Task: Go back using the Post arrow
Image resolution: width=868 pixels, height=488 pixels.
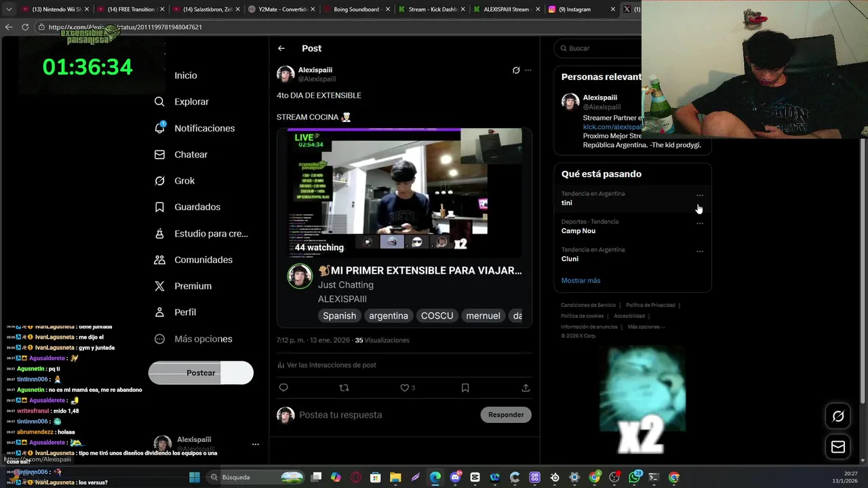Action: tap(281, 48)
